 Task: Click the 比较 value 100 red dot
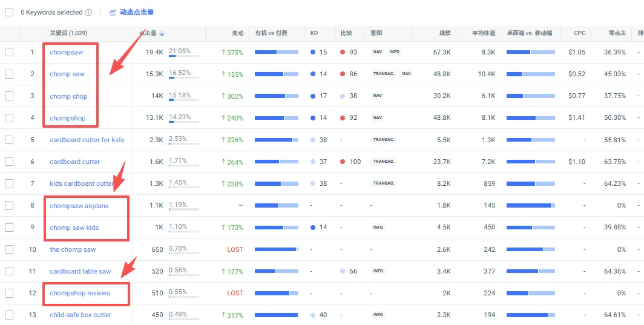pyautogui.click(x=343, y=162)
